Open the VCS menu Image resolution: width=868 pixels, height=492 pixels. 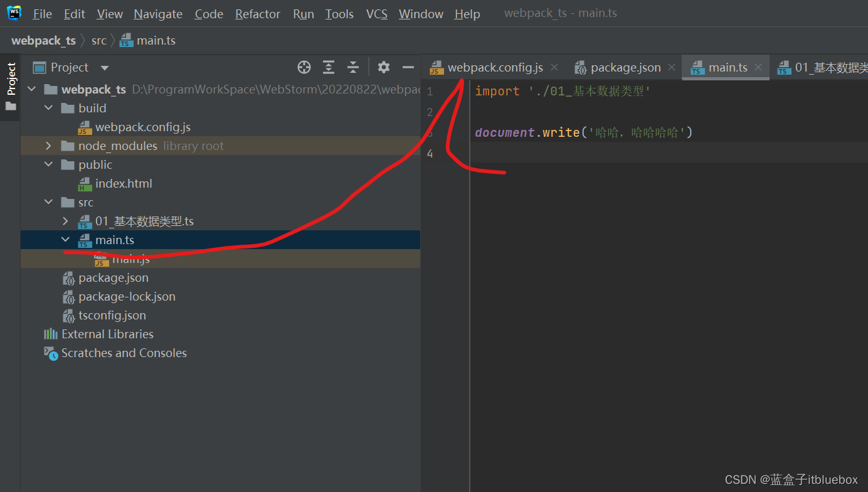pos(377,14)
